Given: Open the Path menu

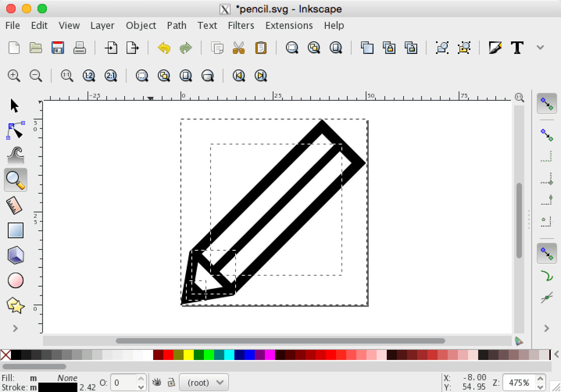Looking at the screenshot, I should (176, 25).
